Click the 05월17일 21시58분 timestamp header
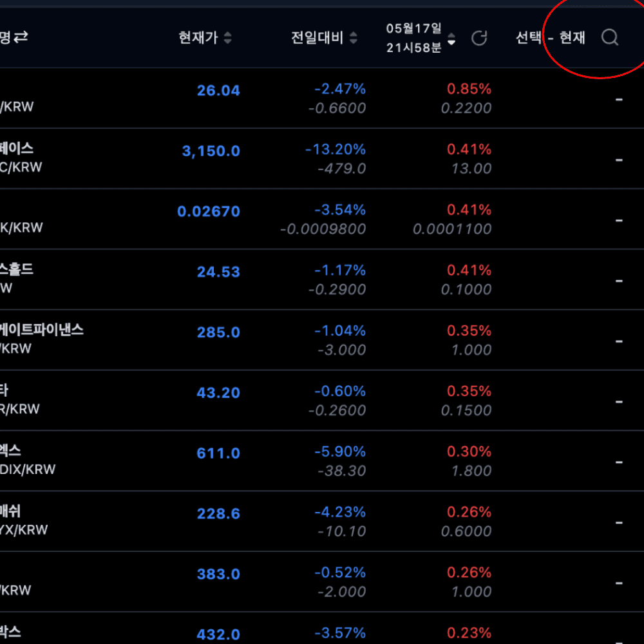The image size is (644, 644). [413, 38]
